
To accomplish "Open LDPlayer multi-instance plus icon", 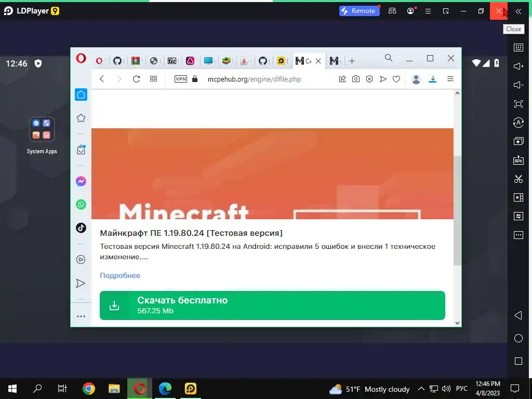I will [x=518, y=141].
